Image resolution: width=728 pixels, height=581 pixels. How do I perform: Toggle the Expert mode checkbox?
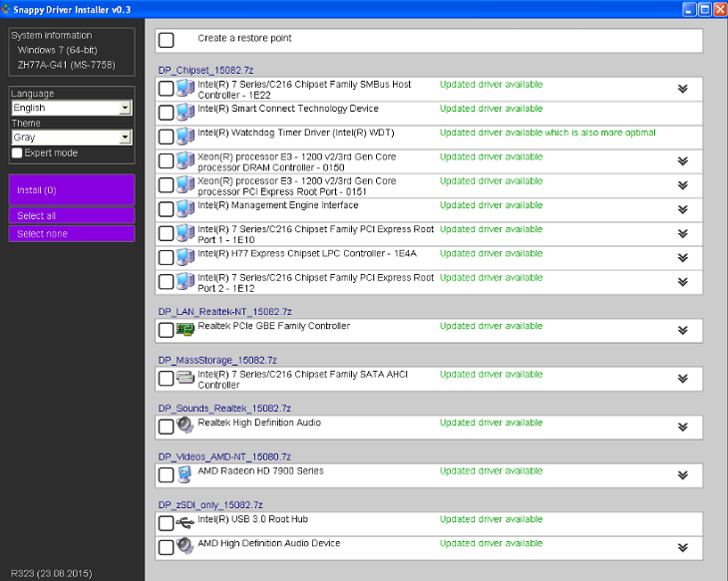coord(17,152)
